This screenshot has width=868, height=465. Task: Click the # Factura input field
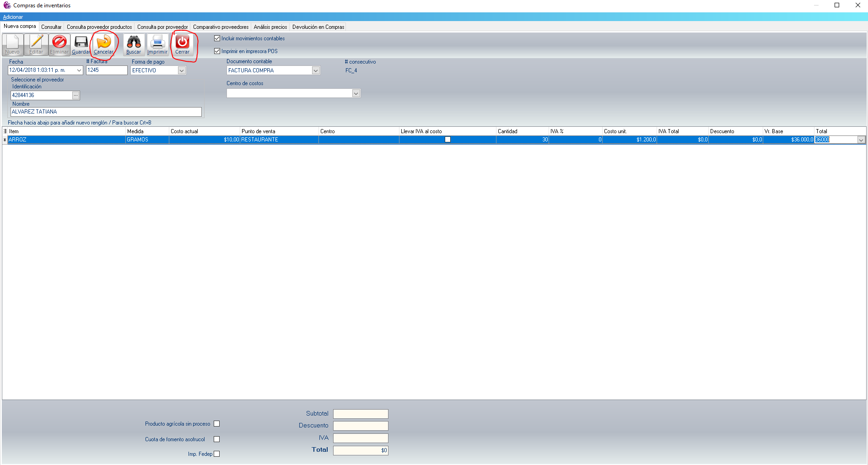pos(107,70)
